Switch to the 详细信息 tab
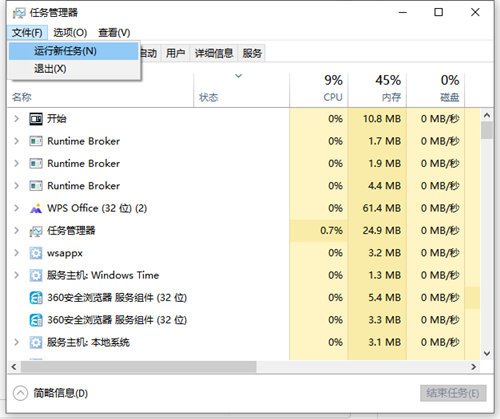Viewport: 500px width, 419px height. (x=214, y=53)
